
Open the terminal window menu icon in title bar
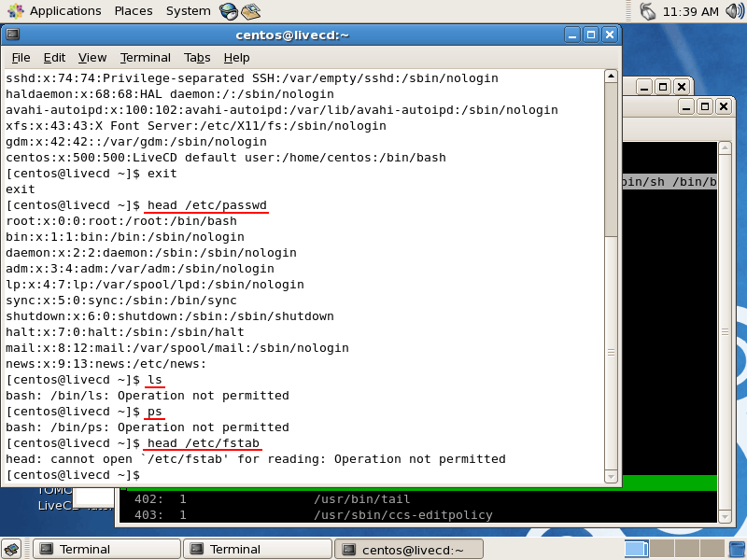(13, 35)
